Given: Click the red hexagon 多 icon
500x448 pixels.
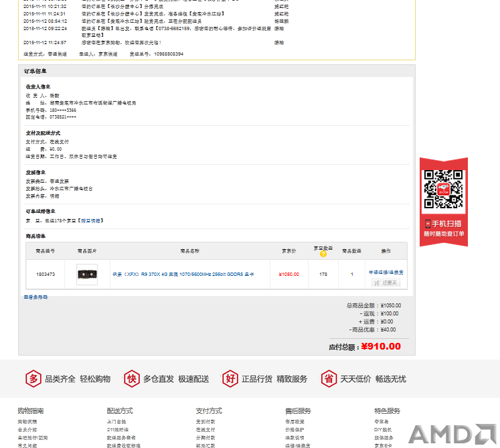Looking at the screenshot, I should [33, 379].
